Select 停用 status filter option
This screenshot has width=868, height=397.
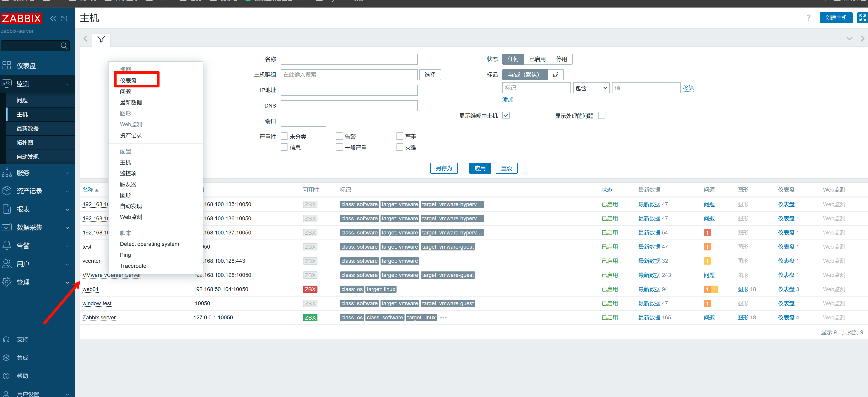561,59
